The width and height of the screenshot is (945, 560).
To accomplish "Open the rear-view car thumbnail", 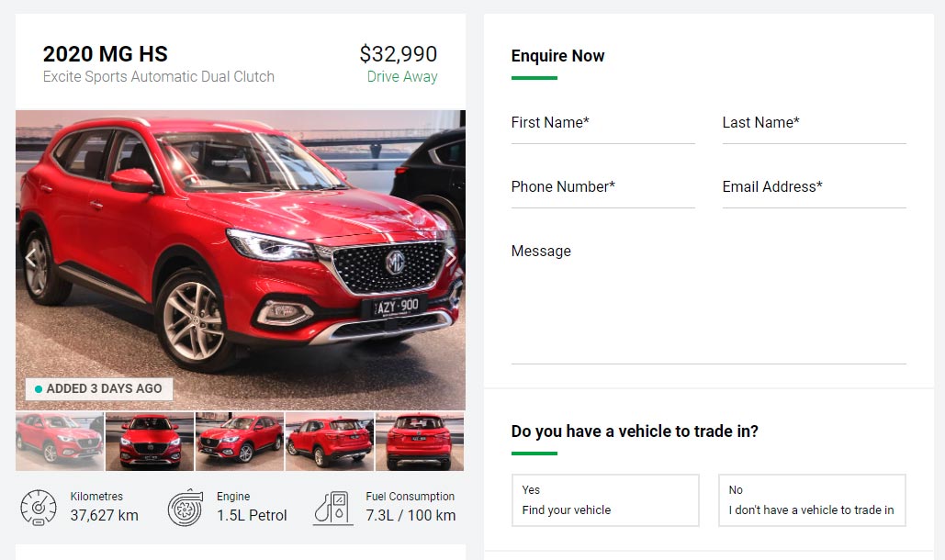I will (420, 442).
